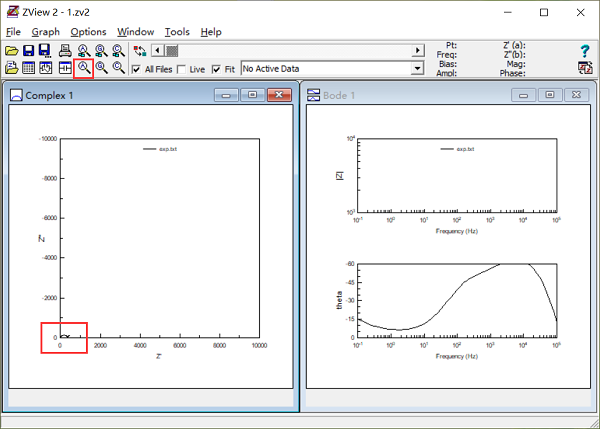
Task: Click the blue question mark help icon
Action: click(x=585, y=50)
